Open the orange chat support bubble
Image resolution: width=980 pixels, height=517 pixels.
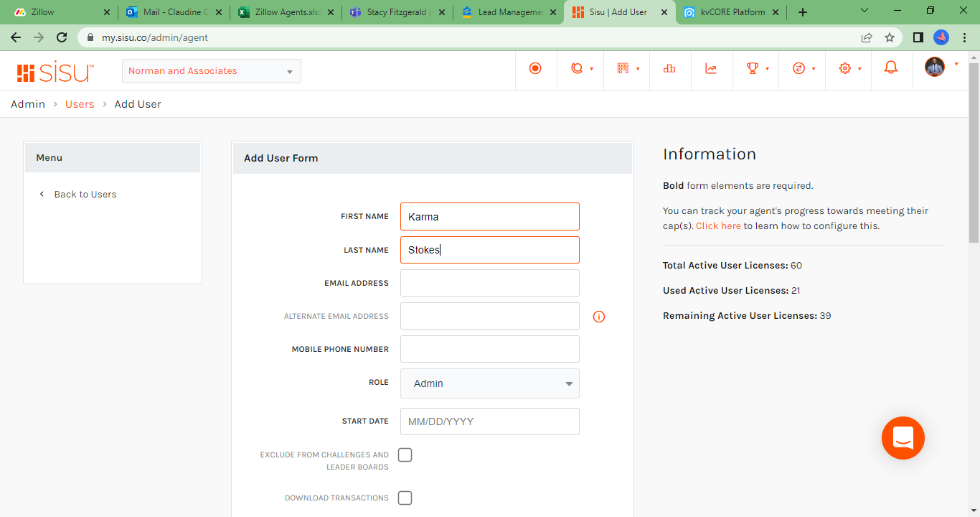tap(903, 438)
